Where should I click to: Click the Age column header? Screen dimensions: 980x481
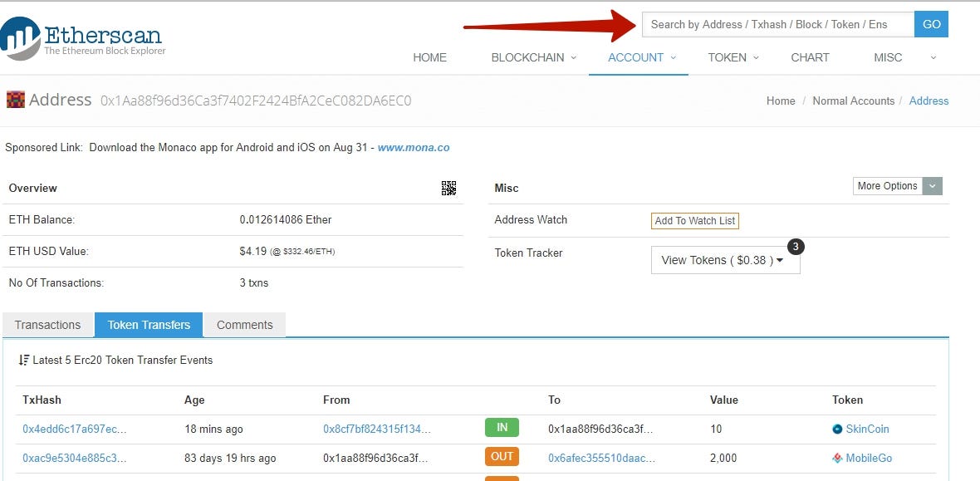[194, 400]
